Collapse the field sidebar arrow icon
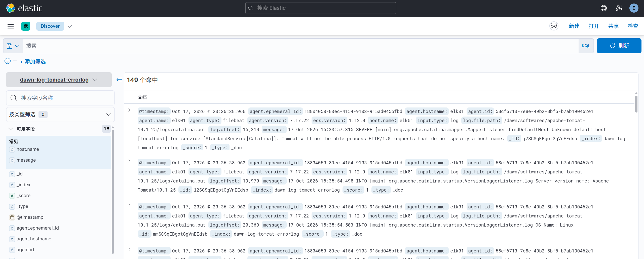644x259 pixels. coord(119,80)
